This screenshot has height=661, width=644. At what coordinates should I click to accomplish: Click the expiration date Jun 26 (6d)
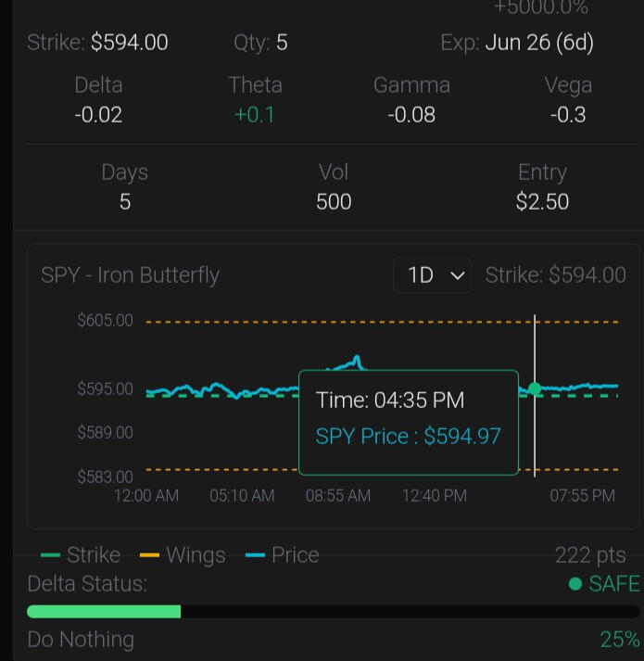tap(539, 43)
